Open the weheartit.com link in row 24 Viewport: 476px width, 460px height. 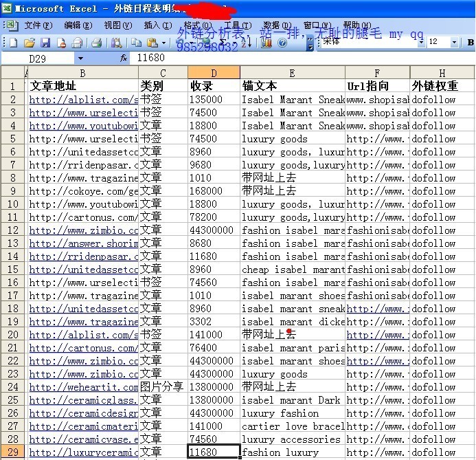(x=83, y=387)
